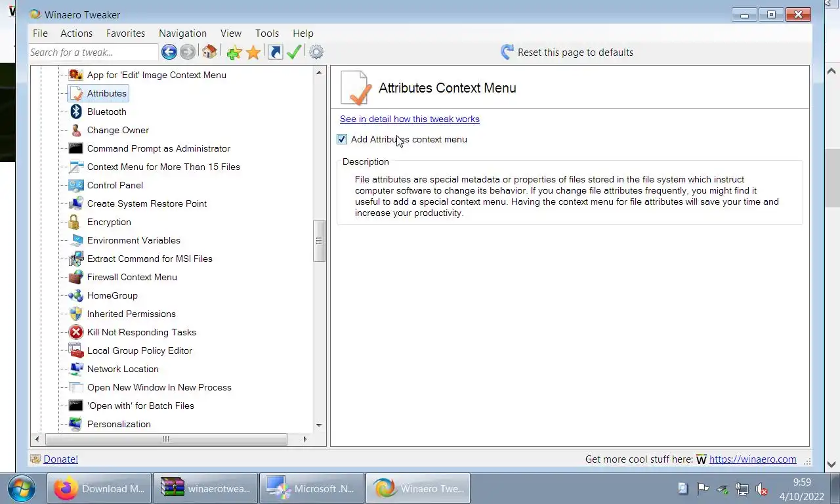Open the View menu

[x=231, y=33]
